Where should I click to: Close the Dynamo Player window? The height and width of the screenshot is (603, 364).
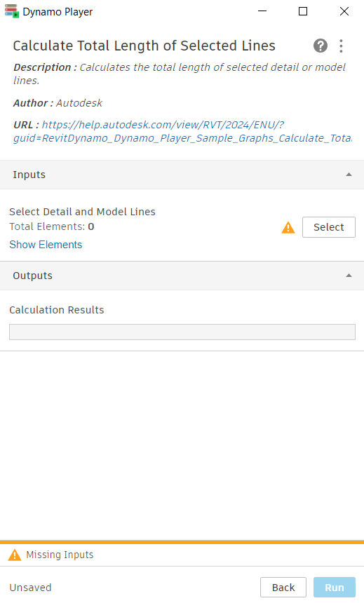[x=344, y=11]
